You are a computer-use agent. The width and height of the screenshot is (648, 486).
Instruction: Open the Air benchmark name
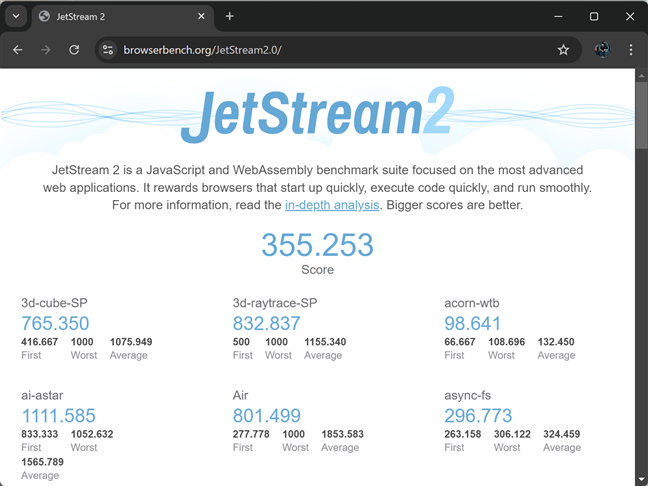click(x=241, y=395)
